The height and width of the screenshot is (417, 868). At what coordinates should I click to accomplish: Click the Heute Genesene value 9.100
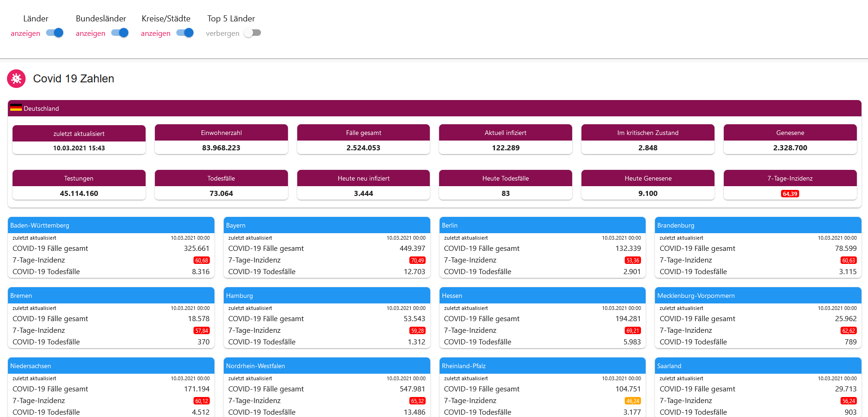tap(648, 193)
